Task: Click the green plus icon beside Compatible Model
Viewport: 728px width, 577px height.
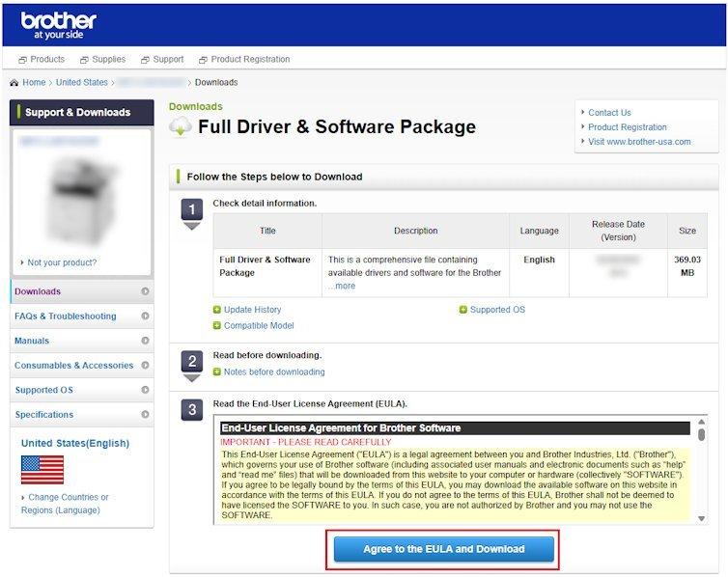Action: click(217, 325)
